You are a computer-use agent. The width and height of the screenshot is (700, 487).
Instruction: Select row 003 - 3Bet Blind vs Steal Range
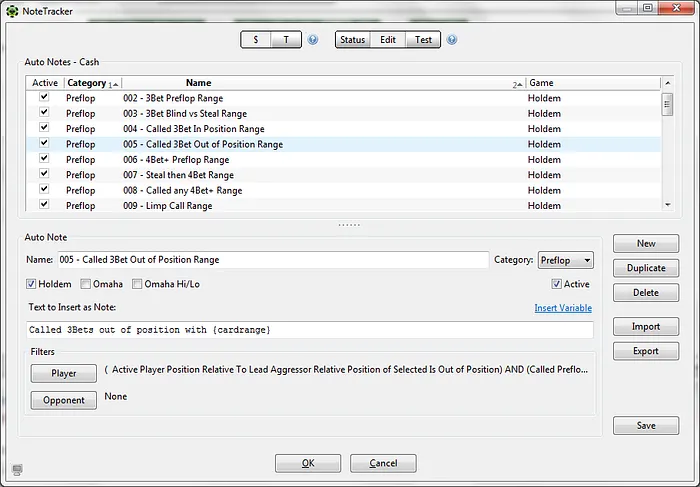[x=343, y=113]
